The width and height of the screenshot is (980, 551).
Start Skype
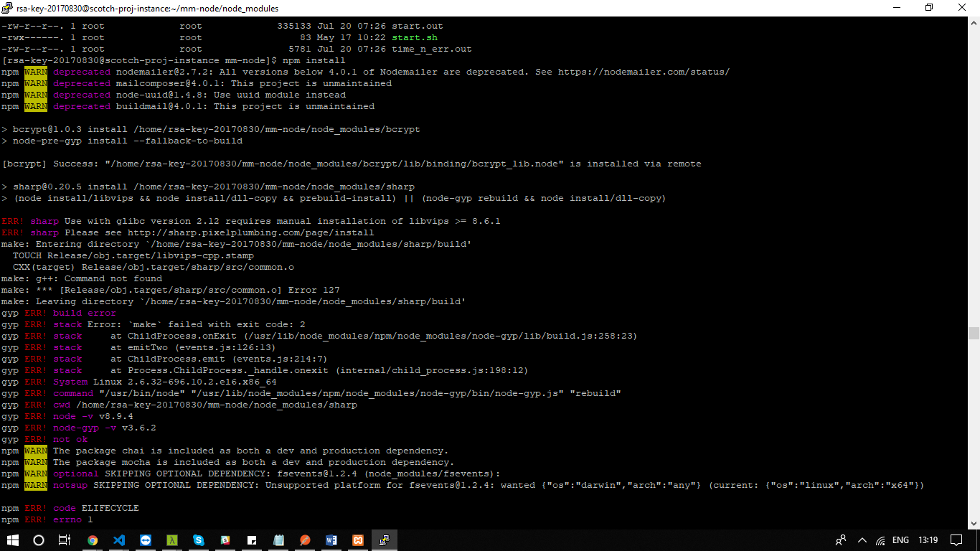pyautogui.click(x=199, y=540)
